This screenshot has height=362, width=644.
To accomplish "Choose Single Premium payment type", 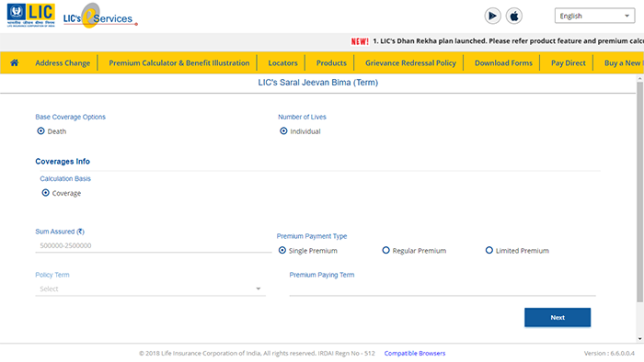I will [x=282, y=250].
